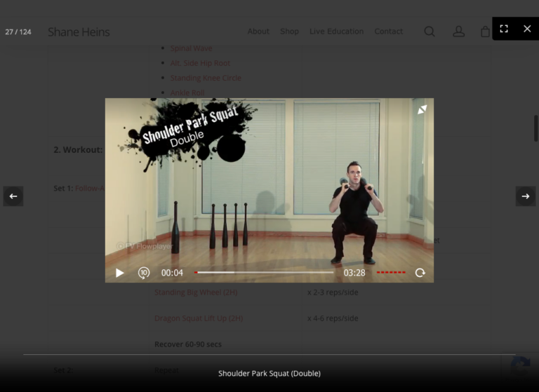Open the Shop menu item
539x392 pixels.
click(289, 32)
